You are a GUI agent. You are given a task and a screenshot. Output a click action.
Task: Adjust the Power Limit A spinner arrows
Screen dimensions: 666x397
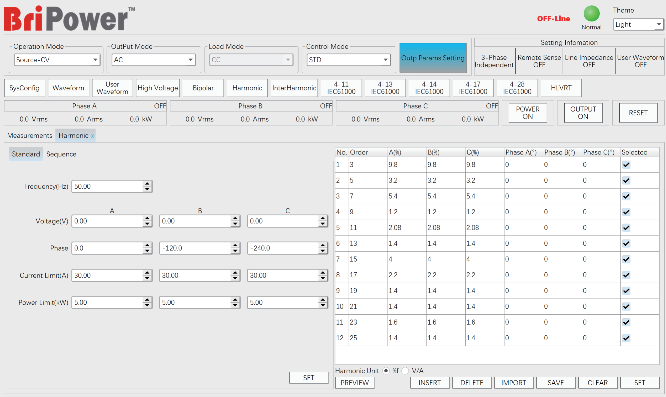pos(147,303)
